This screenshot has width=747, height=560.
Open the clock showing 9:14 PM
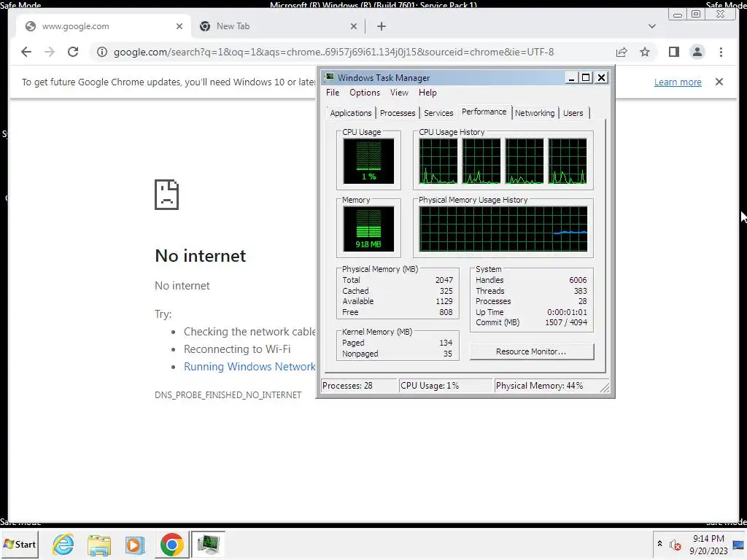708,544
